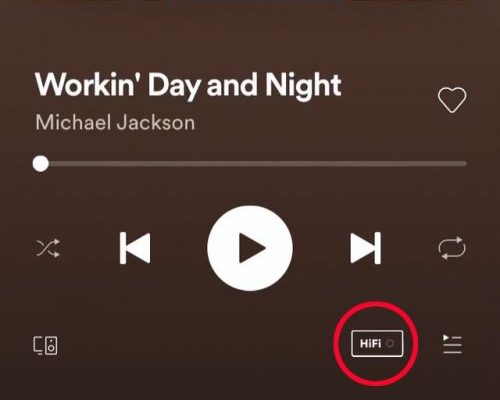Screen dimensions: 500x400
Task: Like the song with the heart icon
Action: pos(452,100)
